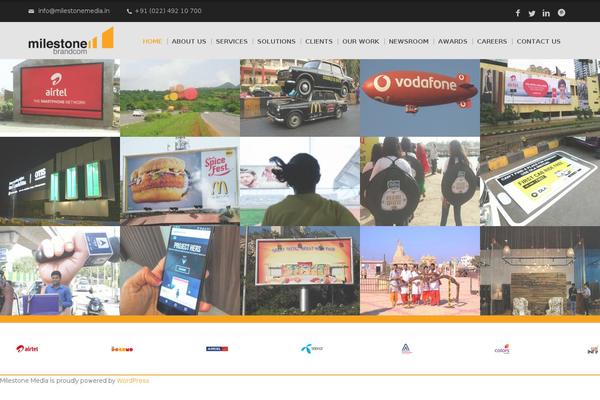Screen dimensions: 600x400
Task: Open the Facebook social icon
Action: (517, 13)
